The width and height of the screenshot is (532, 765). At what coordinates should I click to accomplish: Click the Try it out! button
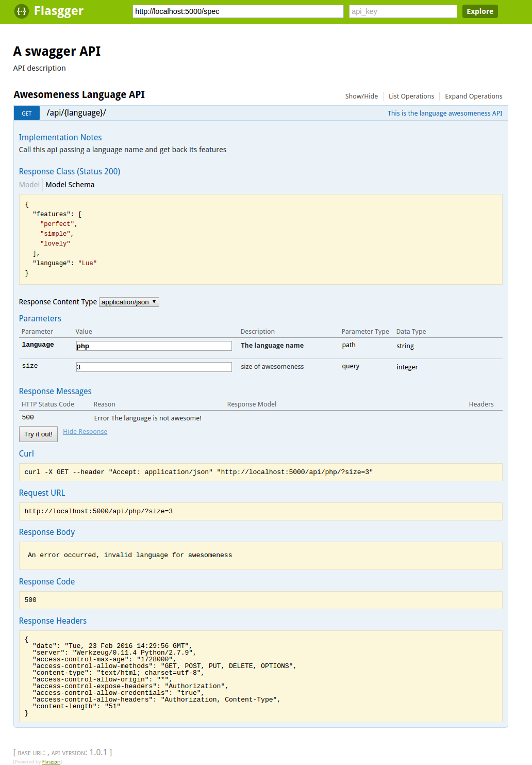point(38,434)
